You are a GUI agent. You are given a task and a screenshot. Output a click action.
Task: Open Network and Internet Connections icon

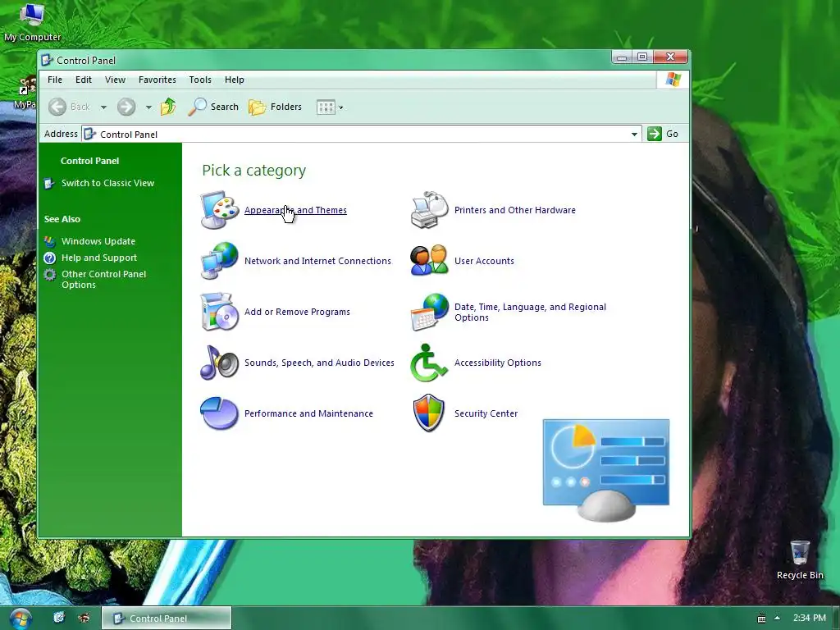click(220, 261)
